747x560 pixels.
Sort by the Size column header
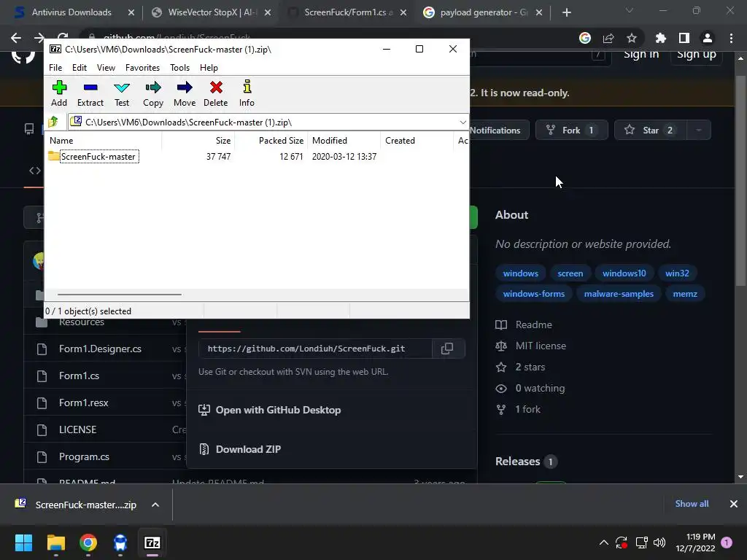[x=198, y=141]
